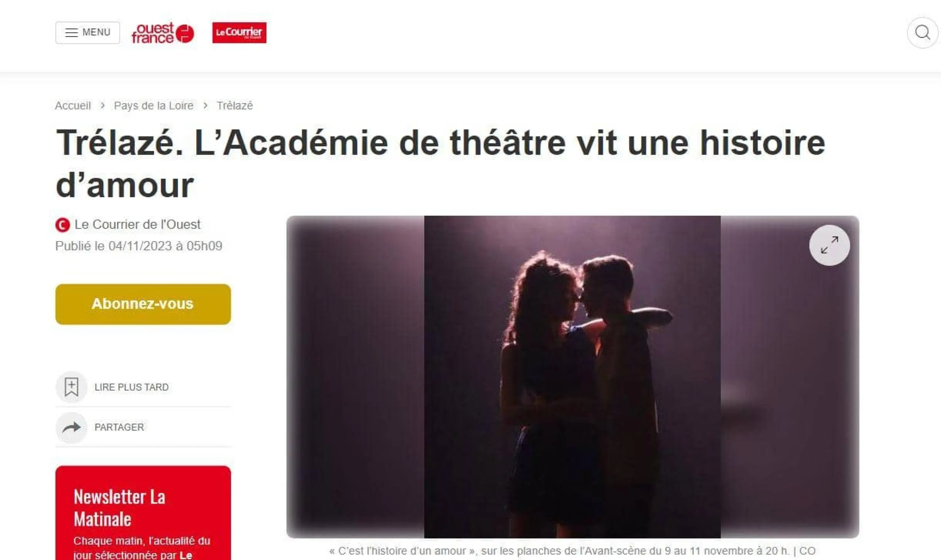Screen dimensions: 941x560
Task: Open the search magnifier icon
Action: point(922,32)
